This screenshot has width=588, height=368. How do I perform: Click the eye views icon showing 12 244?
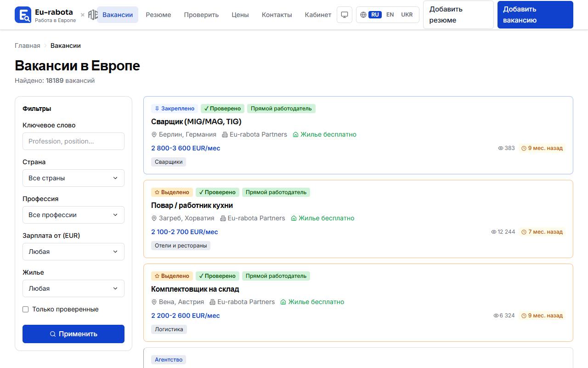coord(494,232)
